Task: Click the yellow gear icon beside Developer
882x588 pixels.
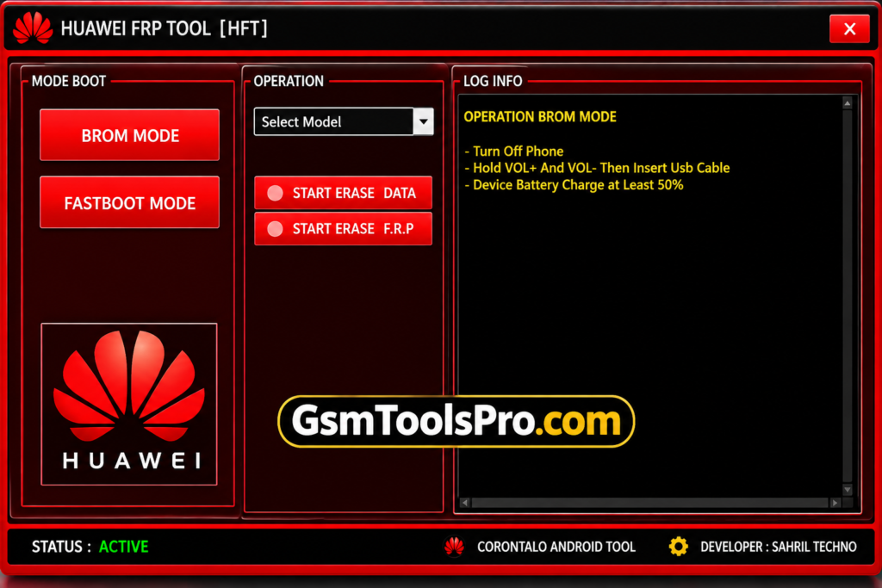Action: pos(679,547)
